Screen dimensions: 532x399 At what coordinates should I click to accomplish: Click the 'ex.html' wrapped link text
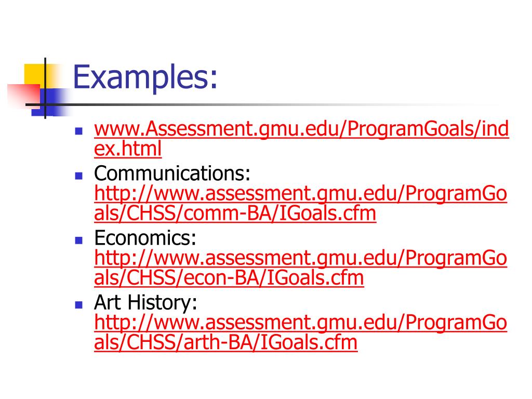[x=128, y=149]
